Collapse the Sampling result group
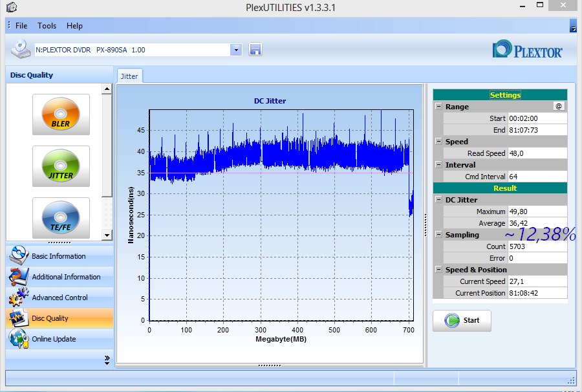Viewport: 582px width, 392px height. (438, 235)
